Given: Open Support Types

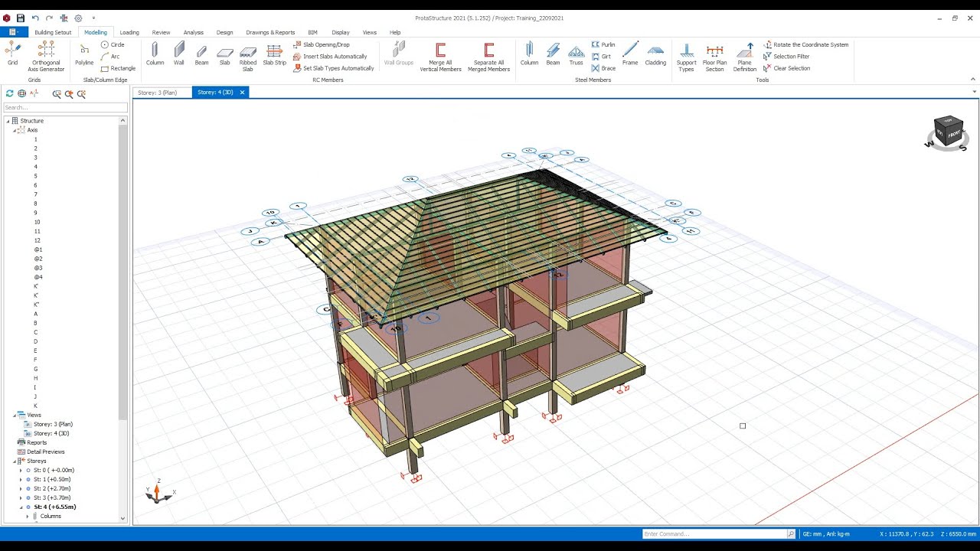Looking at the screenshot, I should click(686, 57).
